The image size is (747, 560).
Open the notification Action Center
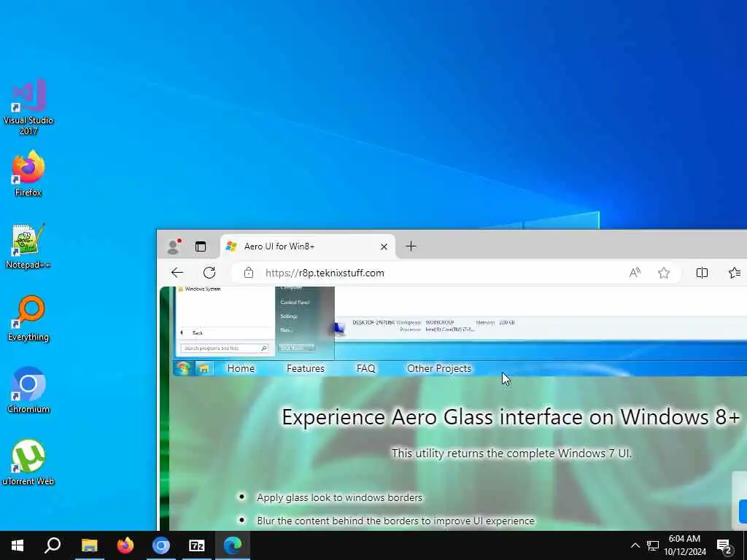[724, 546]
